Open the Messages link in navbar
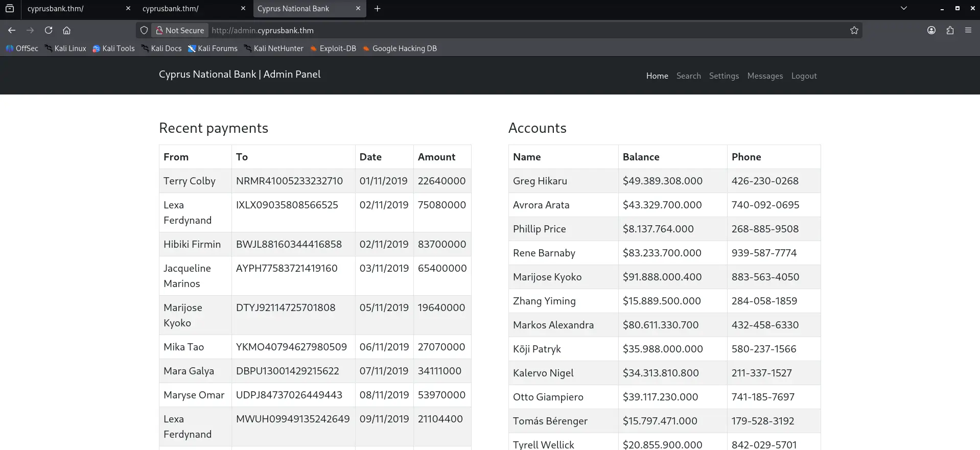This screenshot has height=450, width=980. coord(764,76)
